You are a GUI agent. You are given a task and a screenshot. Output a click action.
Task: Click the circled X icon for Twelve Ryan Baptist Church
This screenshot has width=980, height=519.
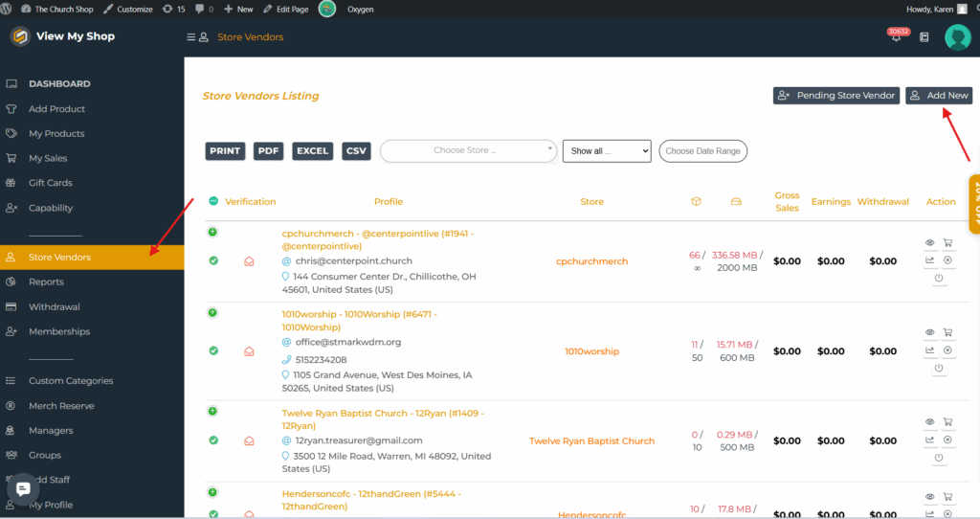(947, 440)
